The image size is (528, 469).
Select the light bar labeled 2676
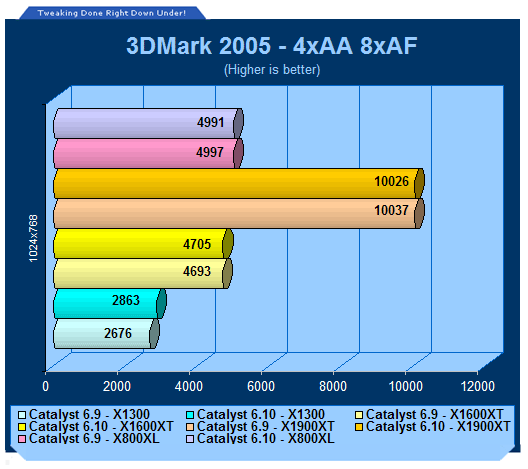(x=106, y=334)
